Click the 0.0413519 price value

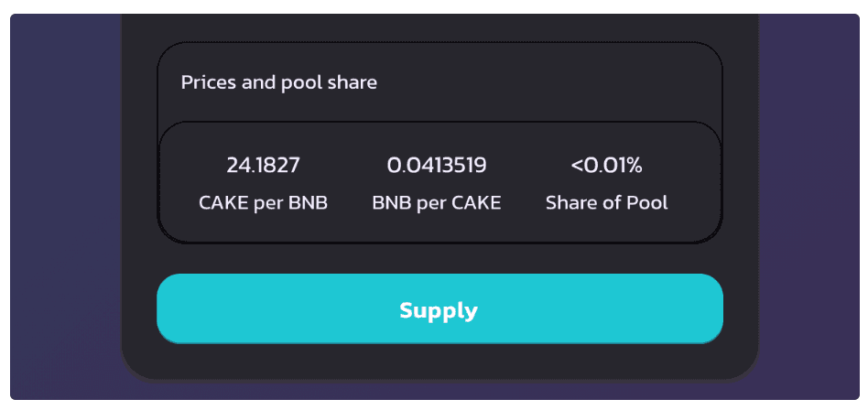(437, 166)
